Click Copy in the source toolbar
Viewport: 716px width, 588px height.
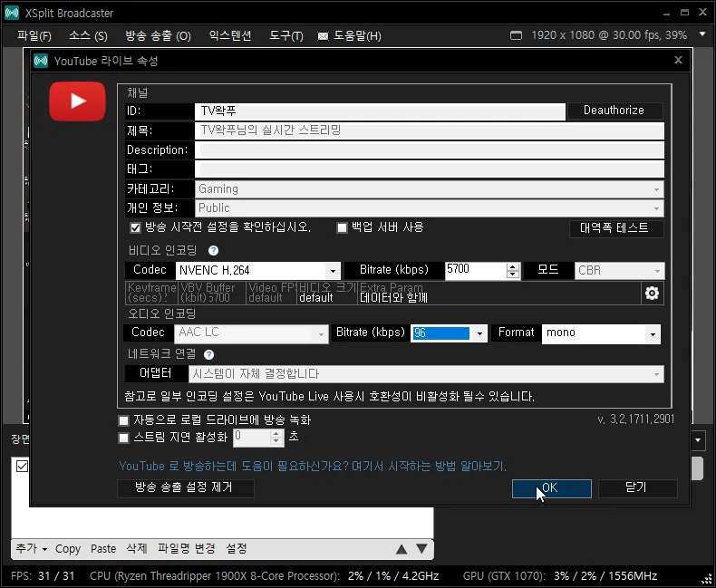pyautogui.click(x=68, y=549)
